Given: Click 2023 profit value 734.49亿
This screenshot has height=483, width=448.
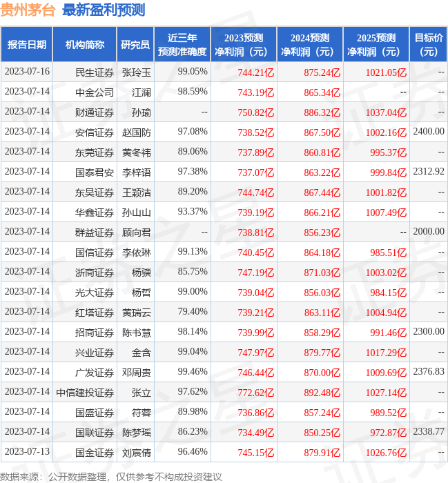Looking at the screenshot, I should click(255, 433).
